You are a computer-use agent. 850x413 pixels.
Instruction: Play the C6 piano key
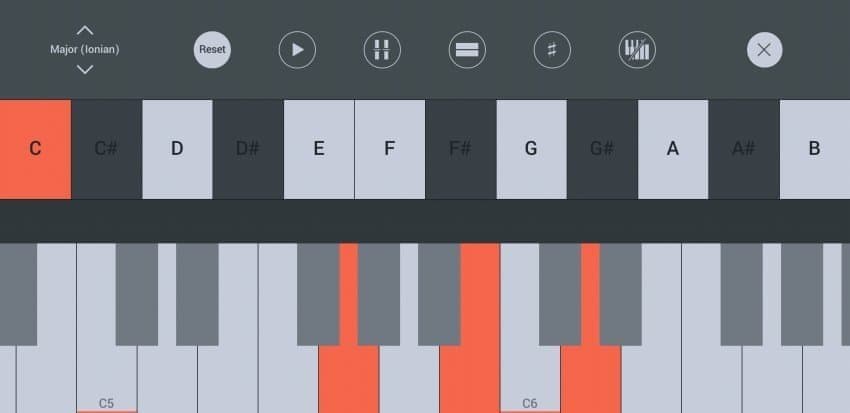(530, 385)
